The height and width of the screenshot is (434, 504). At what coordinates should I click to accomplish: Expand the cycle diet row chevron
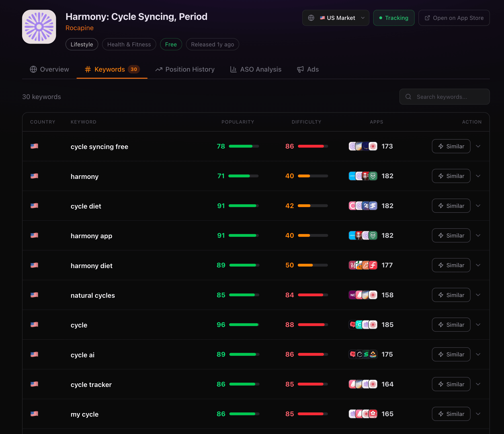coord(478,206)
